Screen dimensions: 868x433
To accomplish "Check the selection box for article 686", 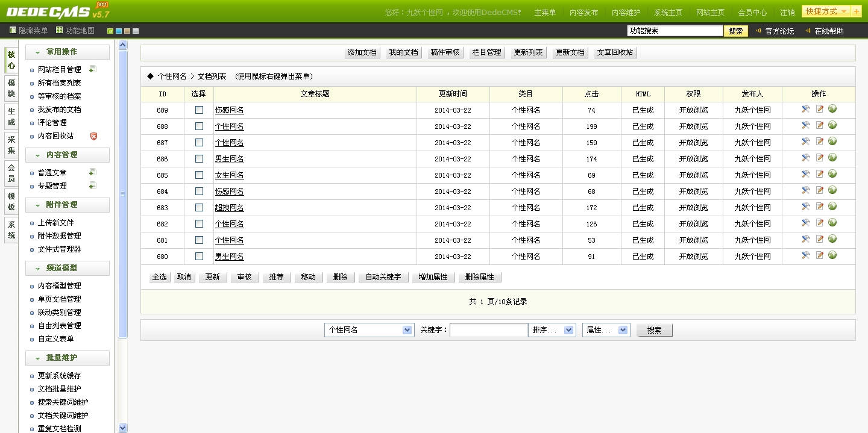I will (x=199, y=159).
